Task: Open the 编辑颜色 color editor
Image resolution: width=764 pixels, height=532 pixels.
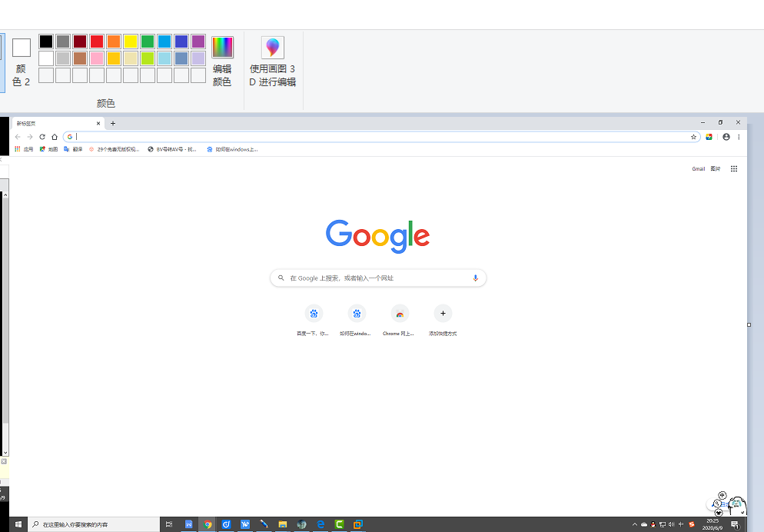Action: click(x=222, y=61)
